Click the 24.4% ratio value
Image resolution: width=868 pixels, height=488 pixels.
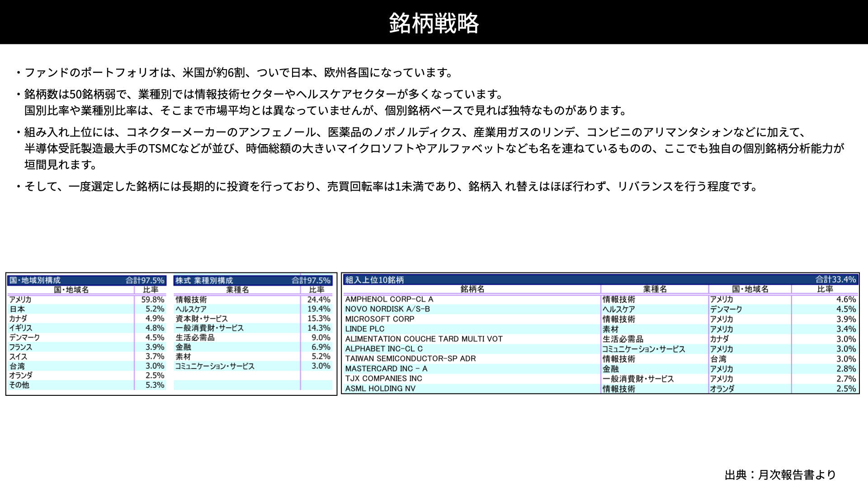point(319,300)
